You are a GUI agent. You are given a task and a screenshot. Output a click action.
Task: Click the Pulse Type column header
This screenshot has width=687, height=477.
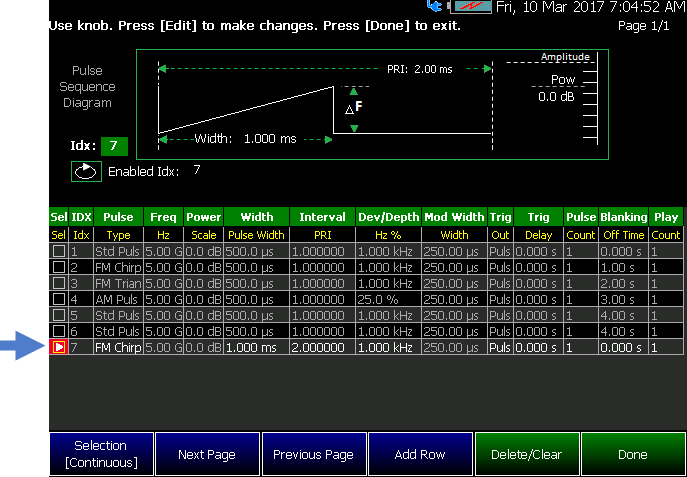pyautogui.click(x=118, y=226)
